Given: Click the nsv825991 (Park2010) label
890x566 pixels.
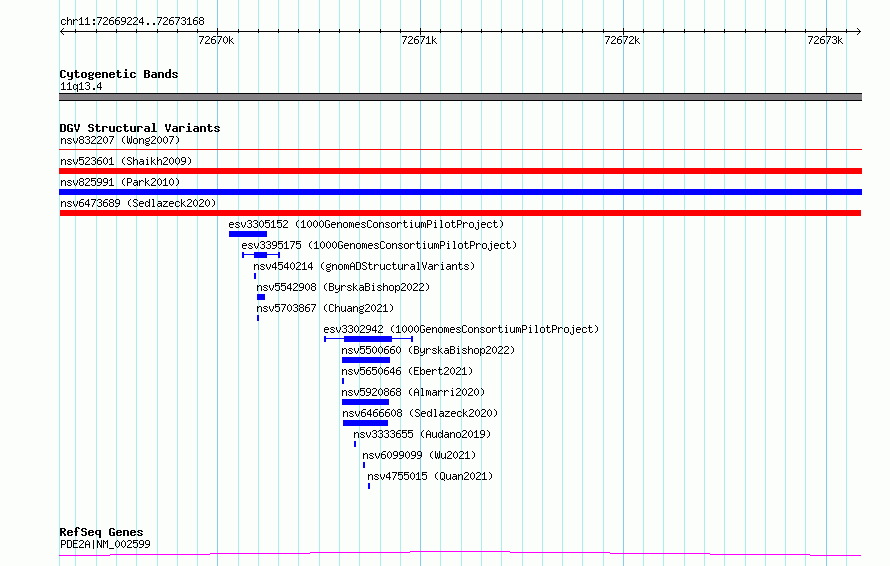Looking at the screenshot, I should pyautogui.click(x=120, y=182).
